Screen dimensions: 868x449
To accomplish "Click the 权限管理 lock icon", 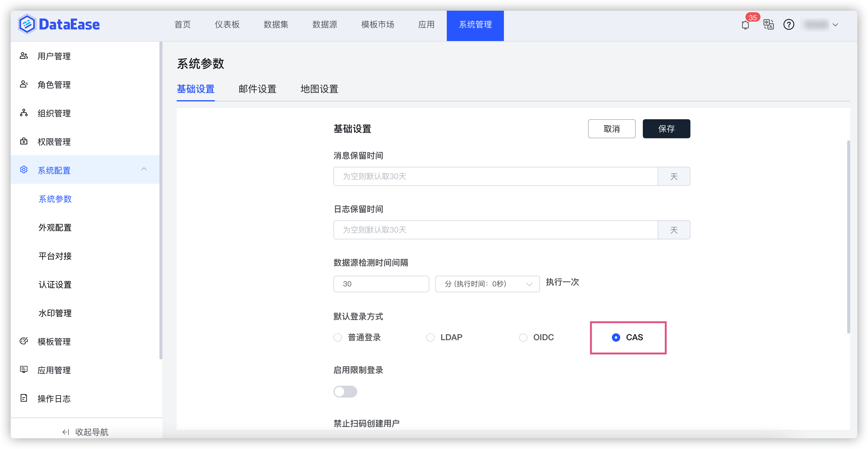I will pos(23,142).
